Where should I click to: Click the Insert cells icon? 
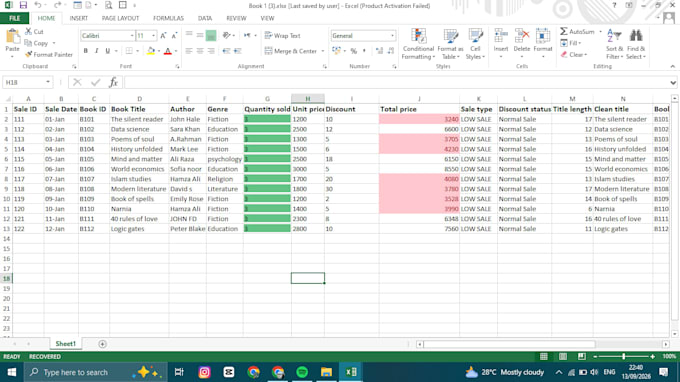coord(501,36)
